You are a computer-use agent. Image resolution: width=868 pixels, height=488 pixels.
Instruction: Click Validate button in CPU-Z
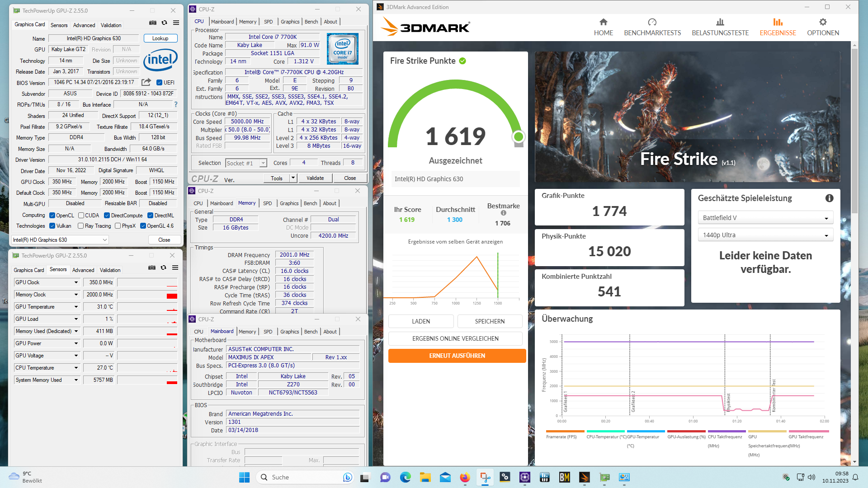click(315, 178)
